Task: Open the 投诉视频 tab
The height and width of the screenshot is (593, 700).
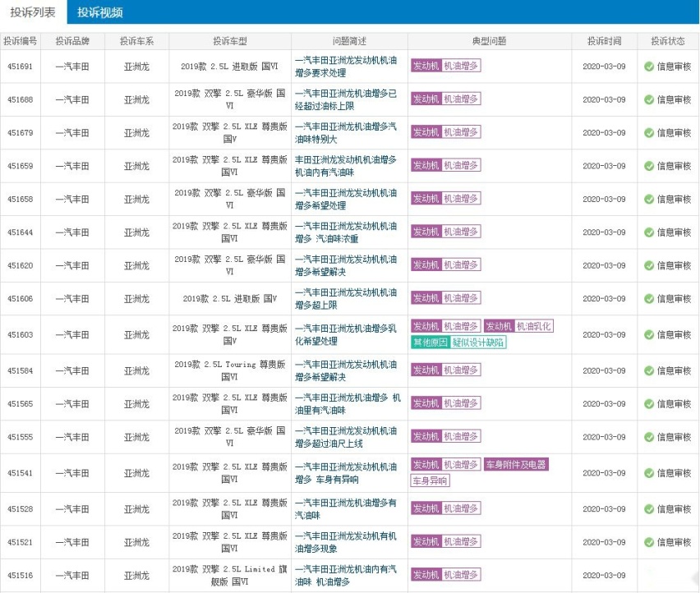Action: tap(100, 12)
